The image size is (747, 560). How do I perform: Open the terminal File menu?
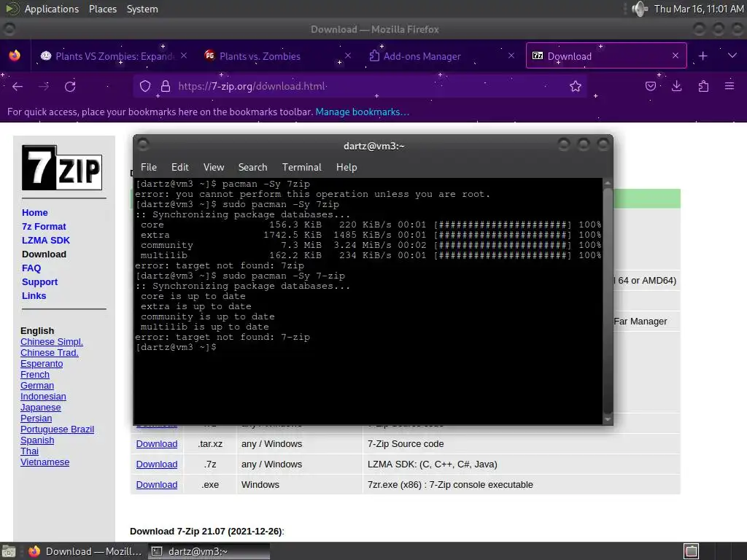tap(149, 167)
